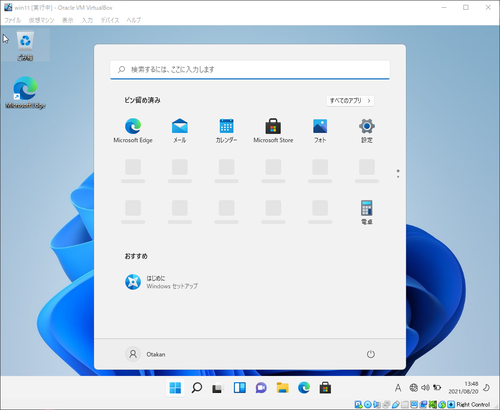Click the Start button on taskbar

(175, 388)
